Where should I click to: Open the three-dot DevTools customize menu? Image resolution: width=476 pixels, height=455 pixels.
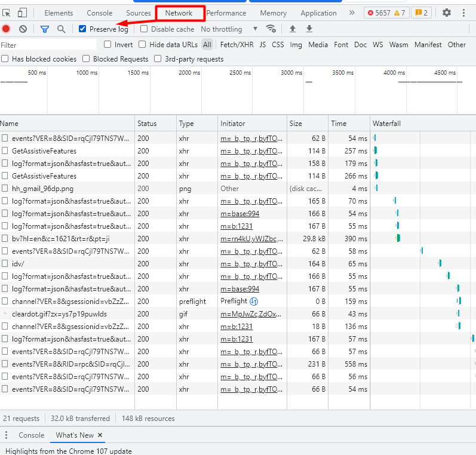[463, 13]
